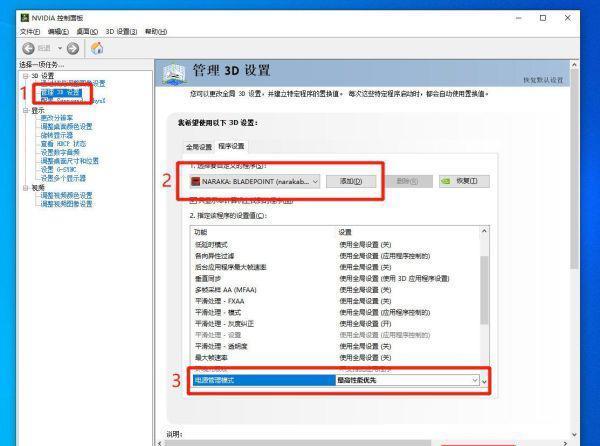Select the 后台应用程序最大帧速率 row
This screenshot has width=600, height=446.
tap(335, 267)
